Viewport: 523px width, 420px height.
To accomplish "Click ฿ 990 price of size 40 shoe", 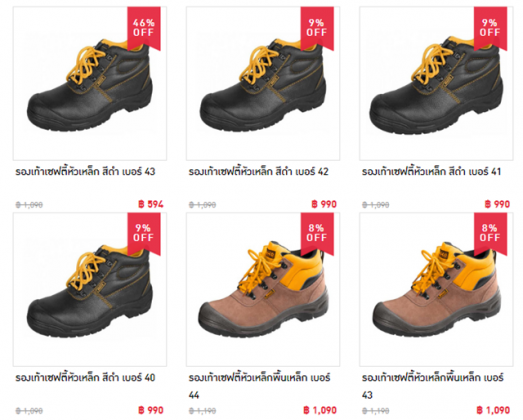I will [x=151, y=410].
